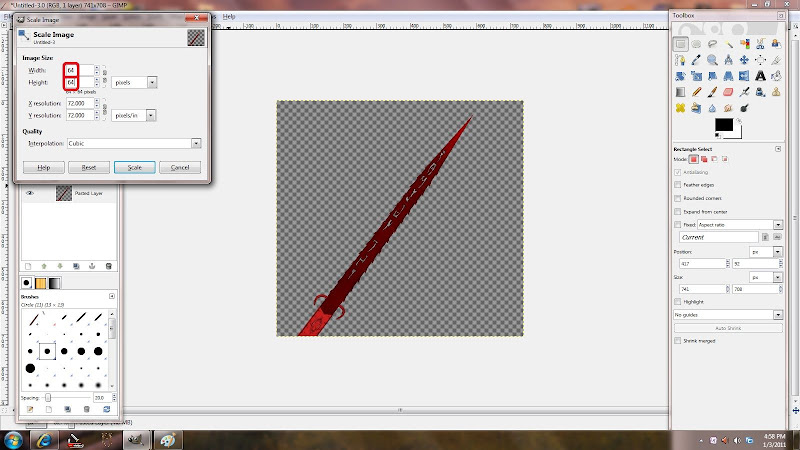This screenshot has width=800, height=450.
Task: Click the Auto Shrink button
Action: pyautogui.click(x=728, y=328)
